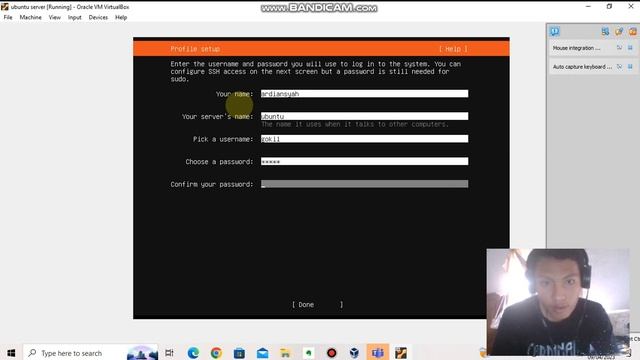Open the green leaf app on taskbar
The image size is (640, 360).
pos(309,353)
